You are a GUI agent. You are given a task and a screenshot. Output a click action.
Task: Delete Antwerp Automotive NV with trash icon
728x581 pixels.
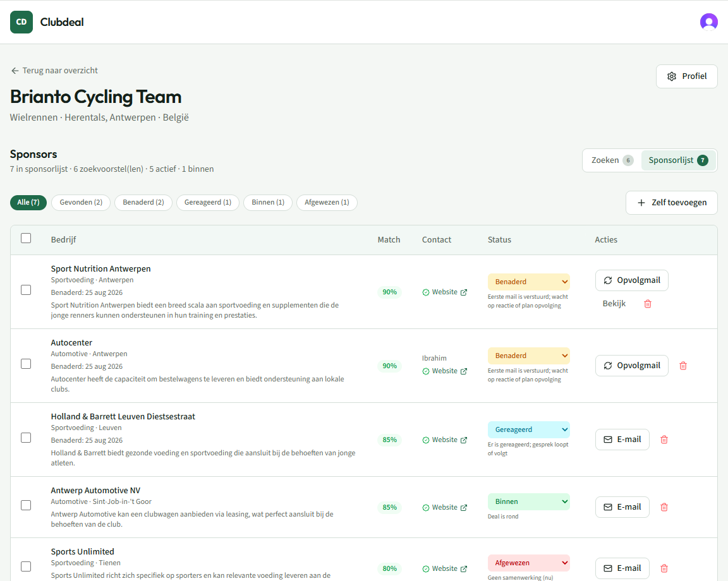pyautogui.click(x=664, y=507)
